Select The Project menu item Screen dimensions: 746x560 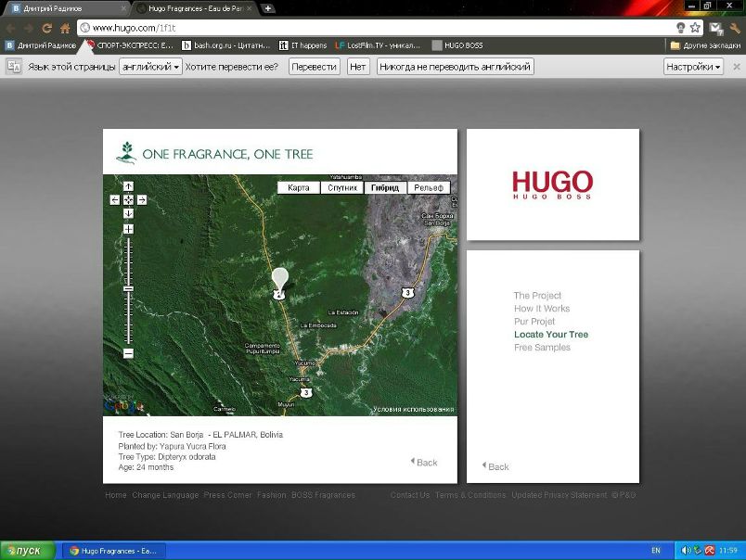[537, 296]
